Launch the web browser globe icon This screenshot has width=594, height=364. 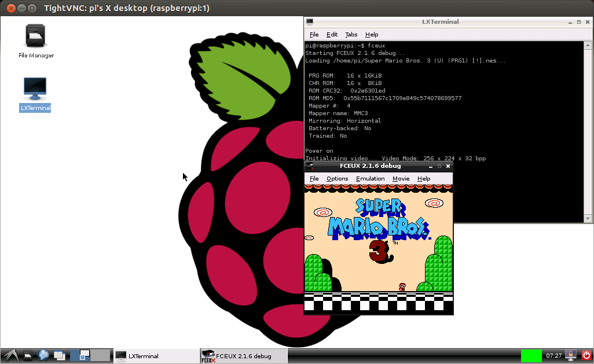coord(43,356)
